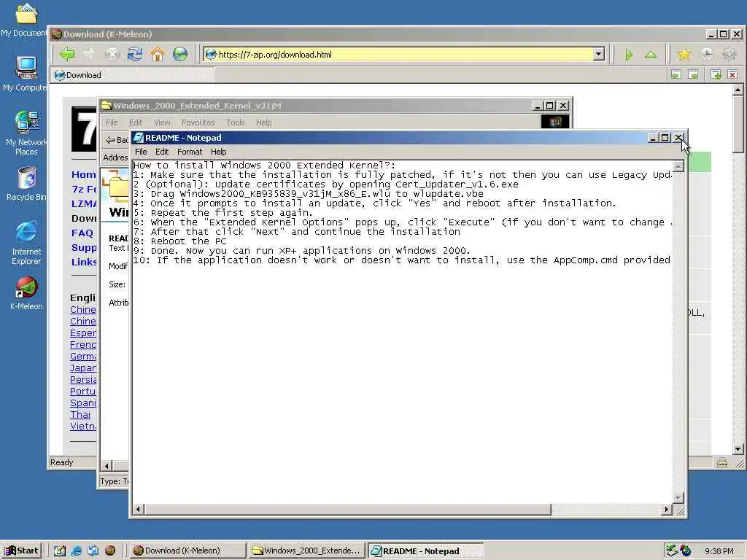Click the K-Meleon Forward arrow button
Screen dimensions: 747x560
[x=89, y=54]
